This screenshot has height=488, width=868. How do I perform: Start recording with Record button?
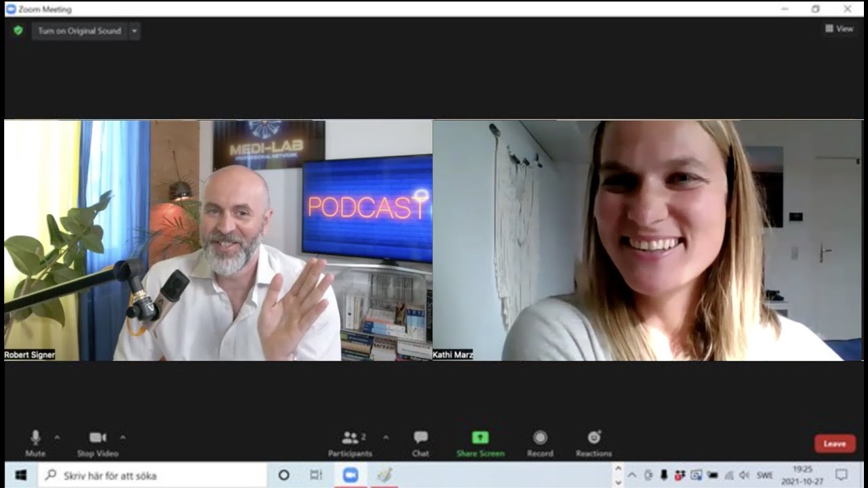540,441
